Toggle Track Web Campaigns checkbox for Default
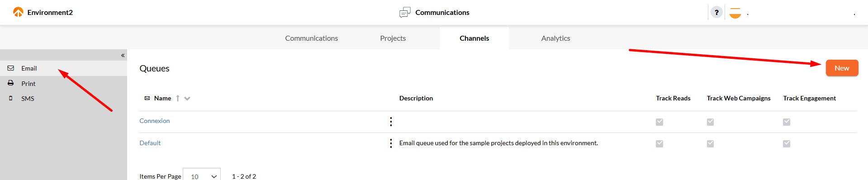This screenshot has height=180, width=868. pyautogui.click(x=710, y=144)
